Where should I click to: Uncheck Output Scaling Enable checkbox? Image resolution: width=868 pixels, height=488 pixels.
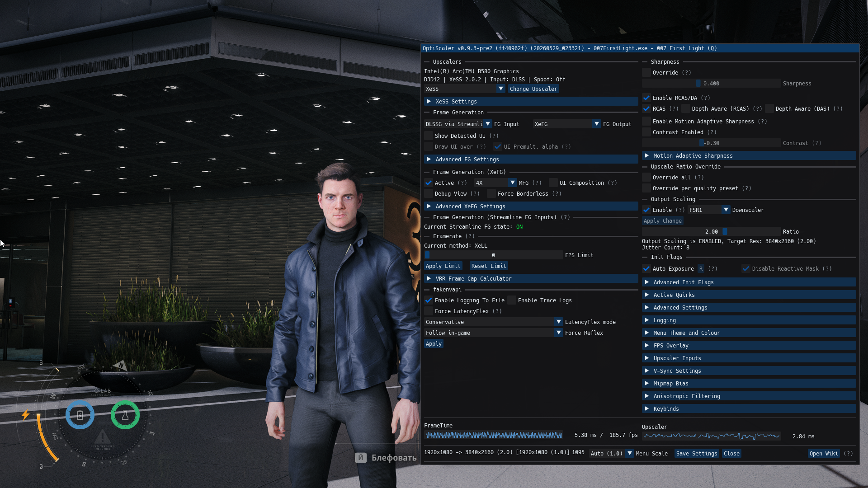pos(646,210)
